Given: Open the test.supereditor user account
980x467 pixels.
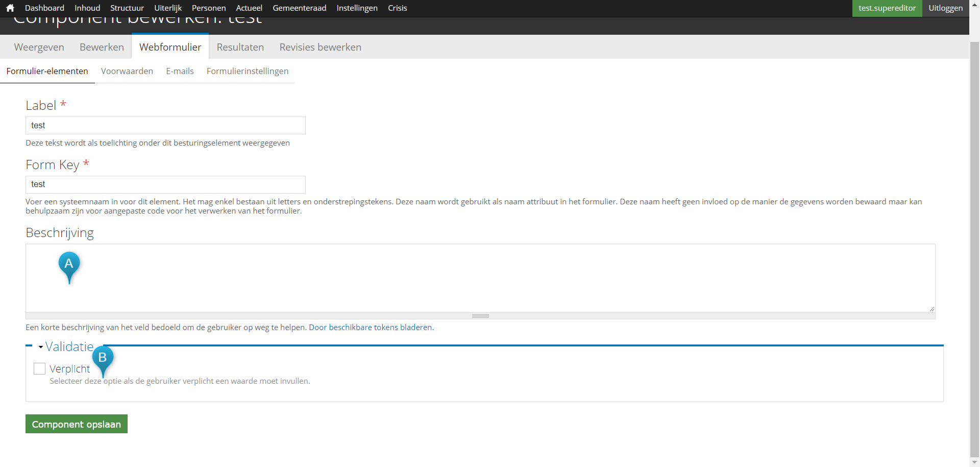Looking at the screenshot, I should point(887,8).
